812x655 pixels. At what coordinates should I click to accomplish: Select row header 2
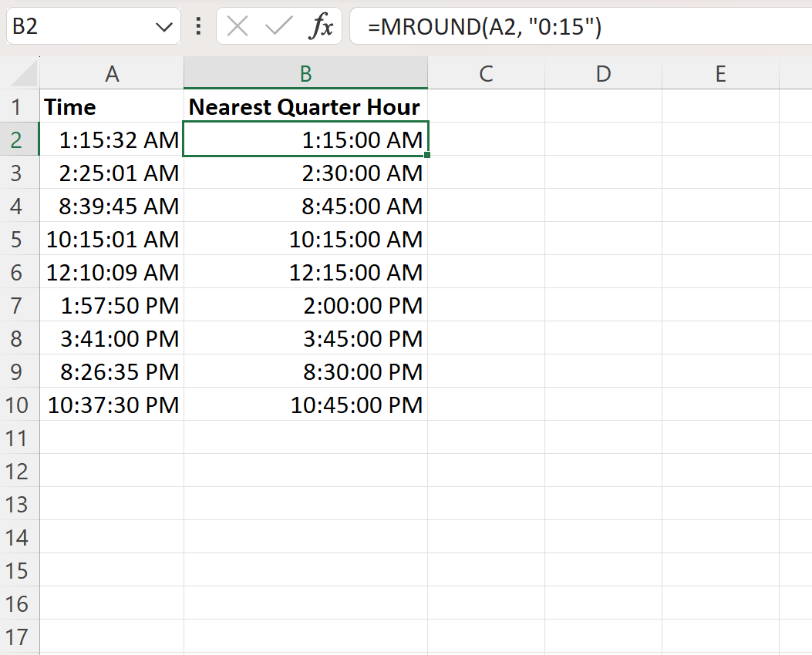pyautogui.click(x=19, y=139)
